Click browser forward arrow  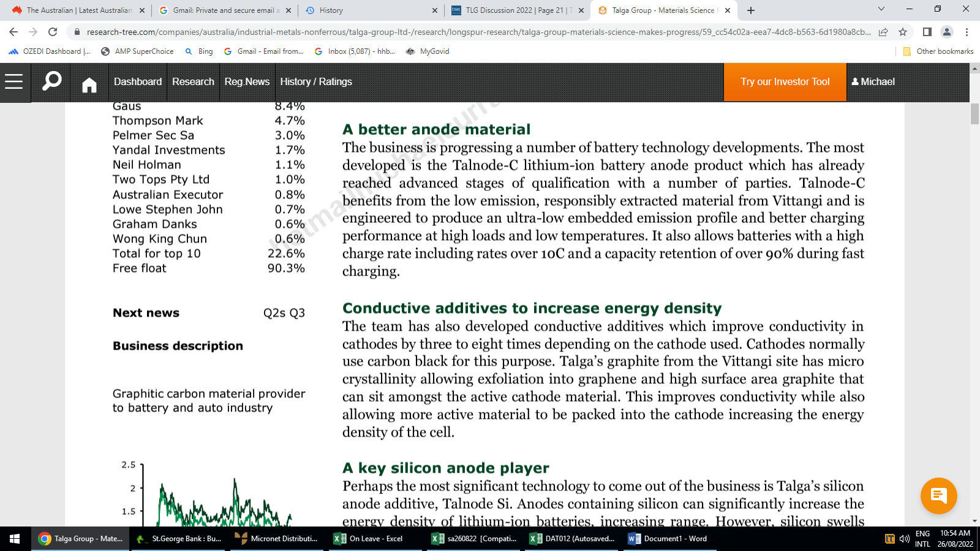tap(33, 32)
